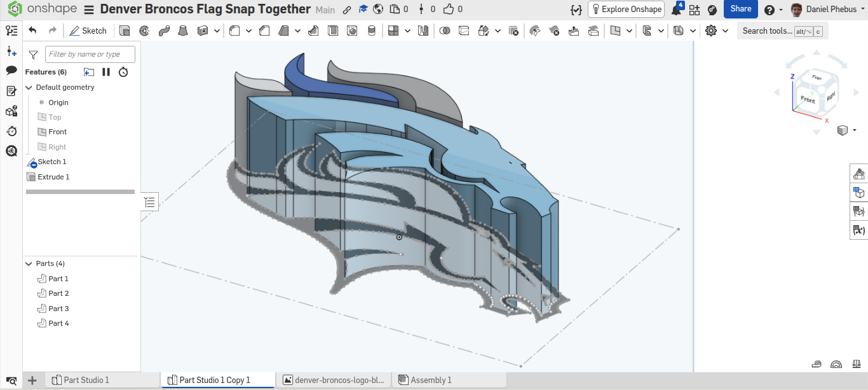The width and height of the screenshot is (868, 390).
Task: Open the Plane tool dropdown arrow
Action: click(629, 31)
